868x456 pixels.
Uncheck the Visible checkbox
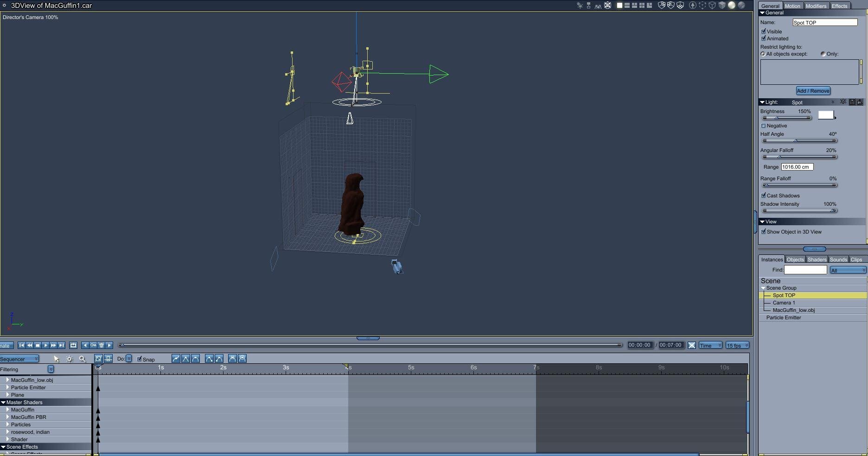764,32
